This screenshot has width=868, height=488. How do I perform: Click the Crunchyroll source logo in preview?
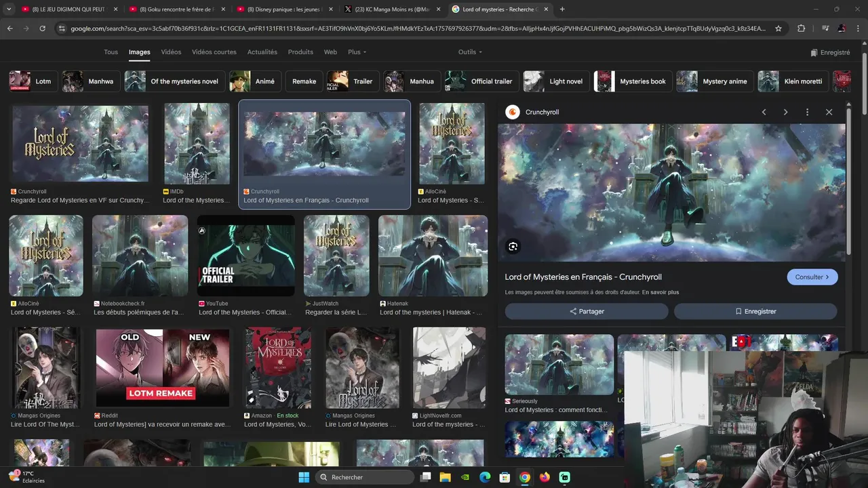tap(513, 112)
